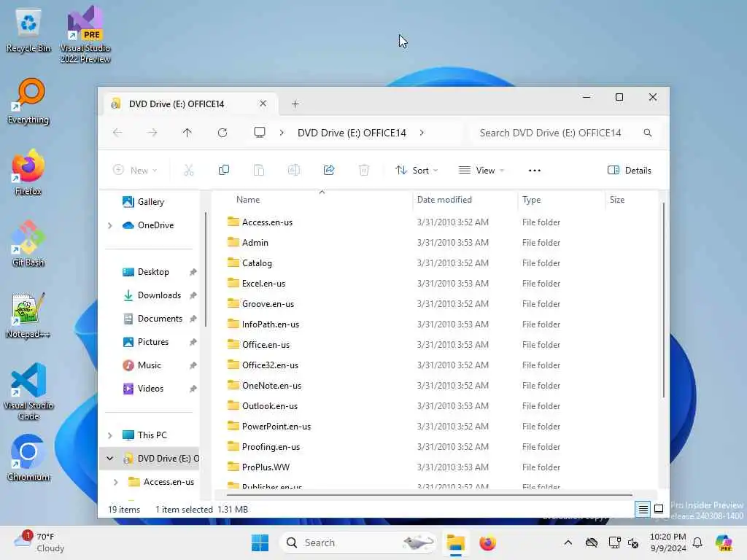Screen dimensions: 747x560
Task: Open the New item dropdown
Action: [135, 170]
